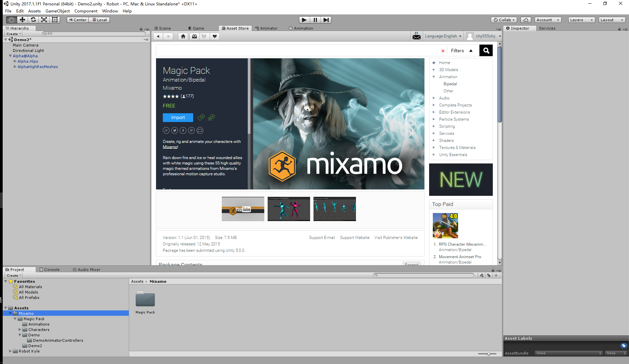Select the Rect transform tool
Viewport: 629px width, 364px height.
pyautogui.click(x=55, y=20)
